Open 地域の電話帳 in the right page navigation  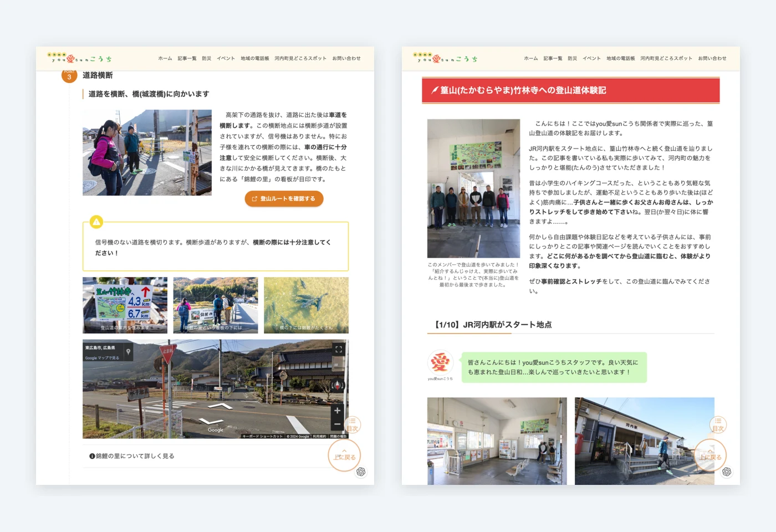point(621,58)
